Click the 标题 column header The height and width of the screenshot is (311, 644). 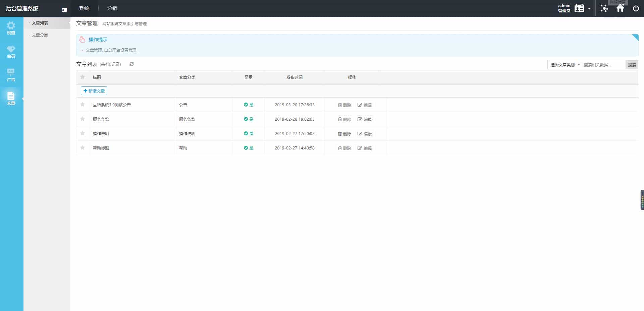click(x=97, y=77)
